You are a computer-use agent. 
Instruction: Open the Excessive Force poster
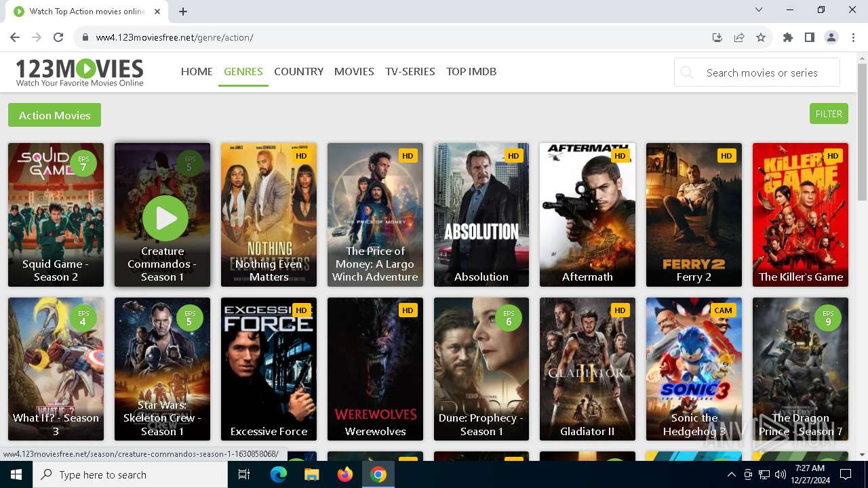tap(269, 369)
